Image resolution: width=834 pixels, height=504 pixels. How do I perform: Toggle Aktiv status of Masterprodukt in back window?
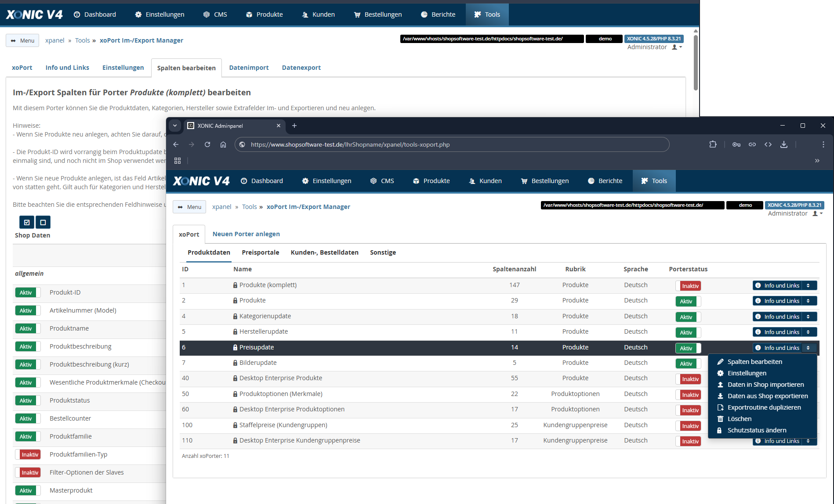point(28,490)
